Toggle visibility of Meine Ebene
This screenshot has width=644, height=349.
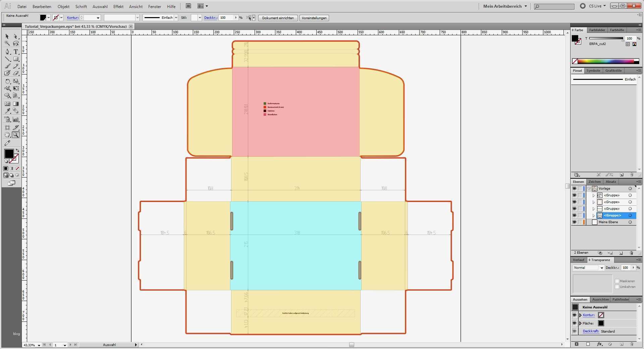coord(574,222)
